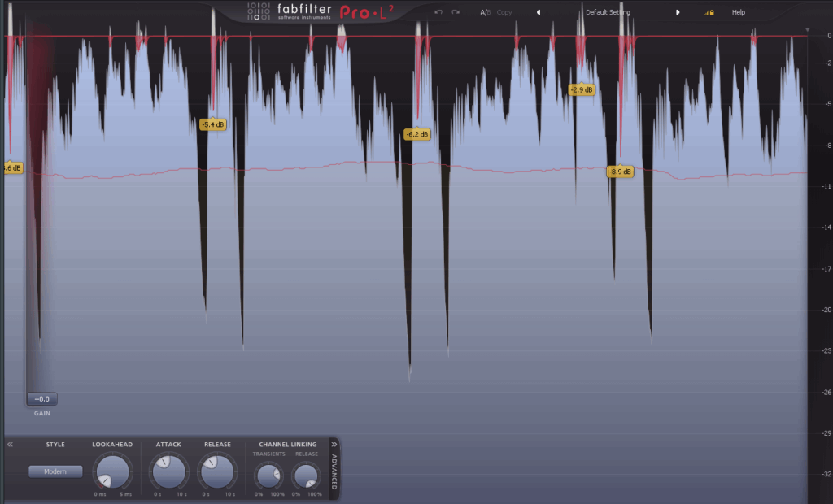Viewport: 833px width, 504px height.
Task: Click the Release knob beside Attack
Action: click(217, 471)
